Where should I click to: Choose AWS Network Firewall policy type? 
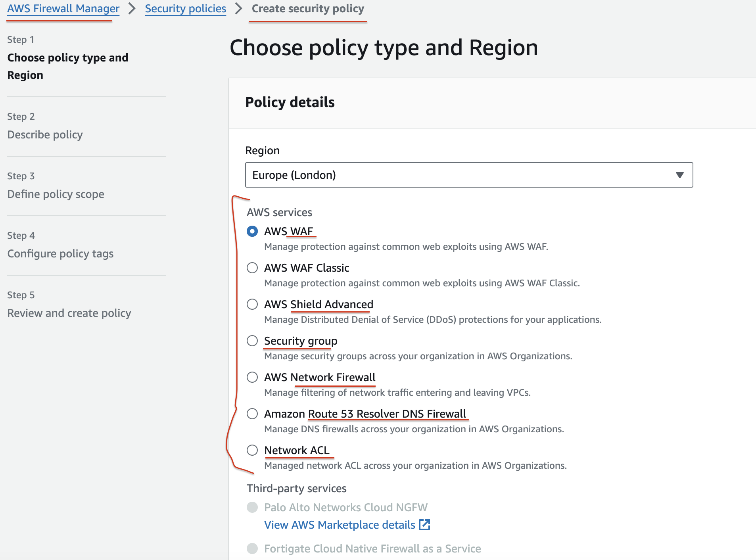pyautogui.click(x=252, y=377)
